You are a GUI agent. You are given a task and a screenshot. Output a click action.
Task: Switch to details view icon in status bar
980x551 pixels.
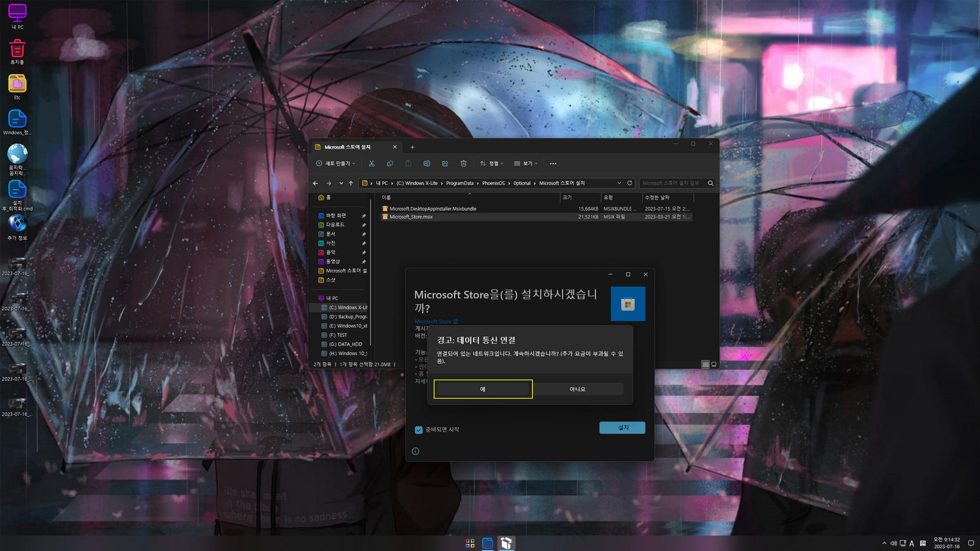coord(706,364)
